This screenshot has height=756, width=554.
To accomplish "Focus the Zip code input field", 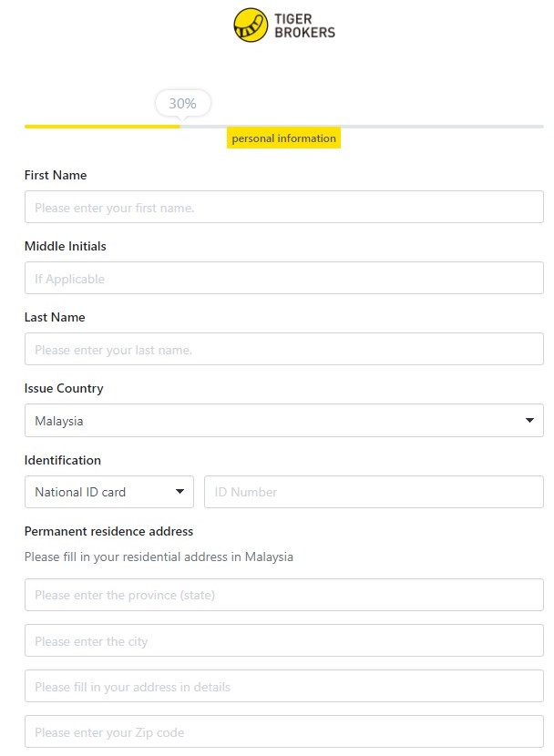I will click(x=284, y=731).
